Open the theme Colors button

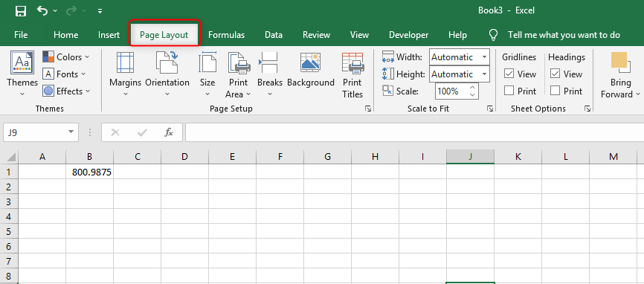pos(65,57)
